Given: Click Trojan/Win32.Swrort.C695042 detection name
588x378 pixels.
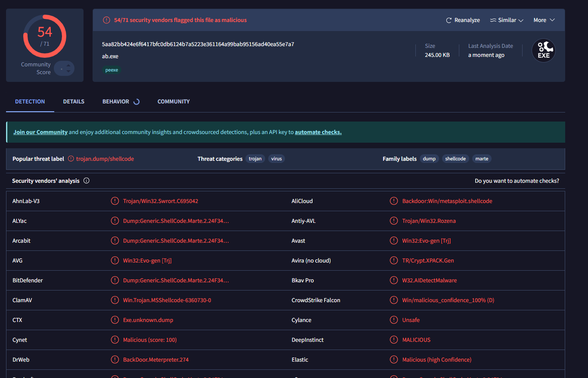Looking at the screenshot, I should [x=161, y=201].
